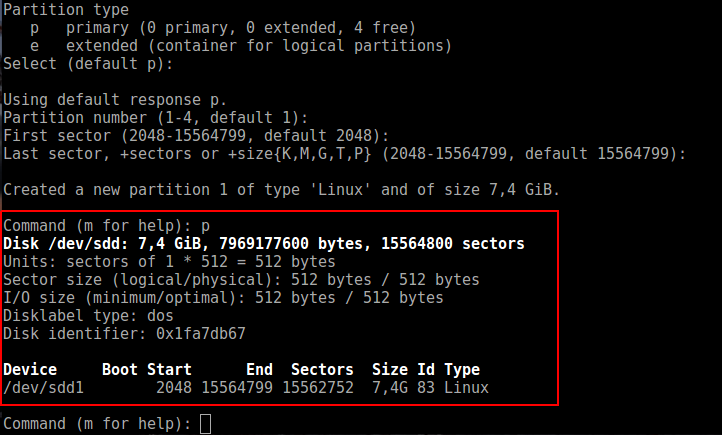Click the 'Select (default p):' prompt line
The image size is (722, 435).
coord(88,63)
